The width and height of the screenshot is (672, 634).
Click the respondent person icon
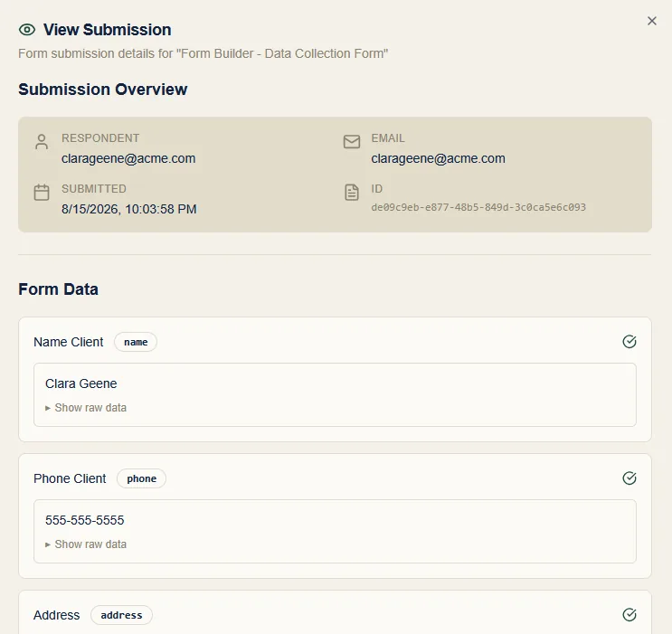[42, 142]
